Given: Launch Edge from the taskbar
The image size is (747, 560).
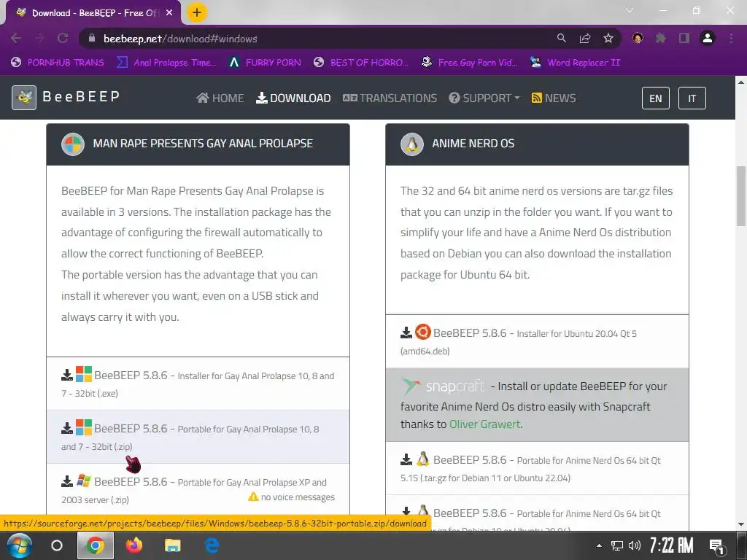Looking at the screenshot, I should click(x=212, y=545).
